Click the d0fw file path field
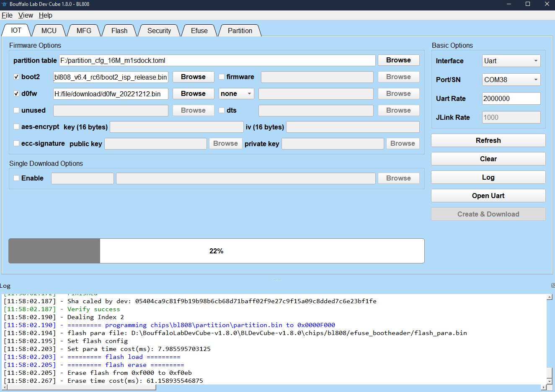The height and width of the screenshot is (392, 555). click(111, 94)
